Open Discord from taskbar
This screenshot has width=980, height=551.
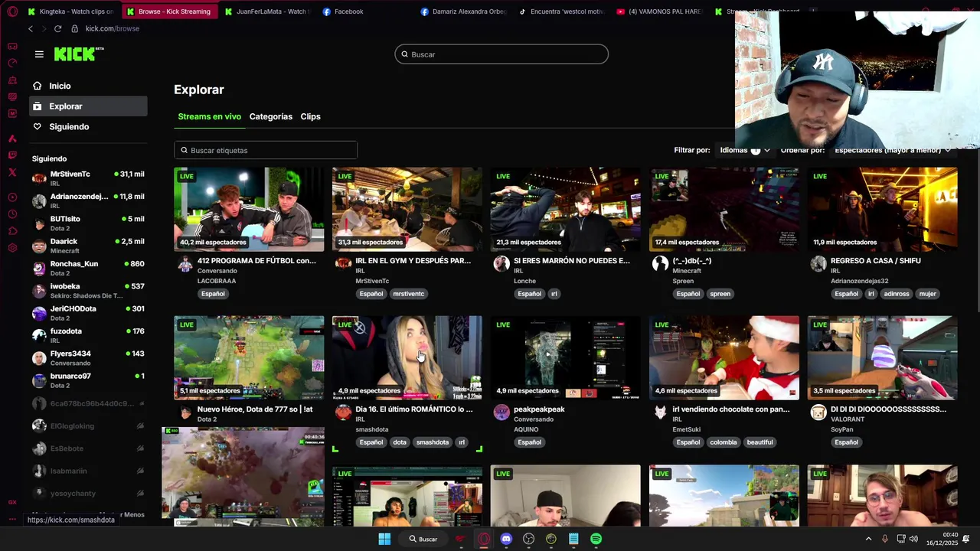(x=506, y=539)
